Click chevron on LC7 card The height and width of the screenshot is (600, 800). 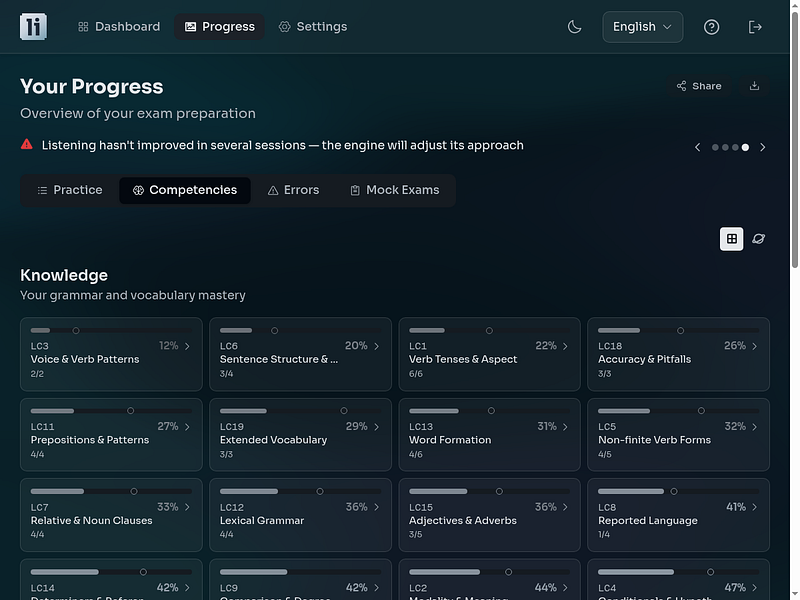click(x=187, y=507)
